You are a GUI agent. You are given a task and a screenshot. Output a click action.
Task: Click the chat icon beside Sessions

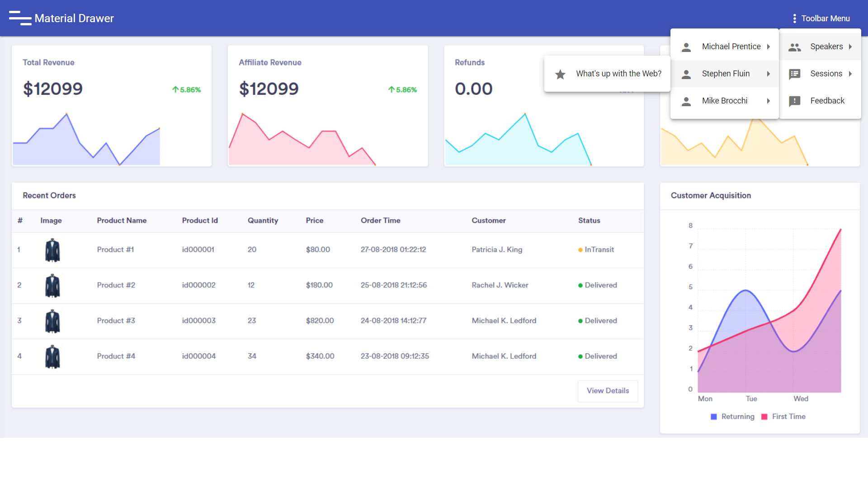[x=794, y=74]
